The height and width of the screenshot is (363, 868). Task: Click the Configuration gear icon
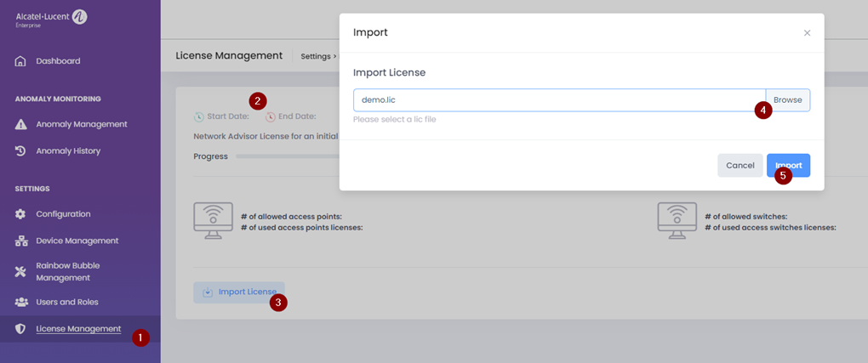[x=21, y=214]
